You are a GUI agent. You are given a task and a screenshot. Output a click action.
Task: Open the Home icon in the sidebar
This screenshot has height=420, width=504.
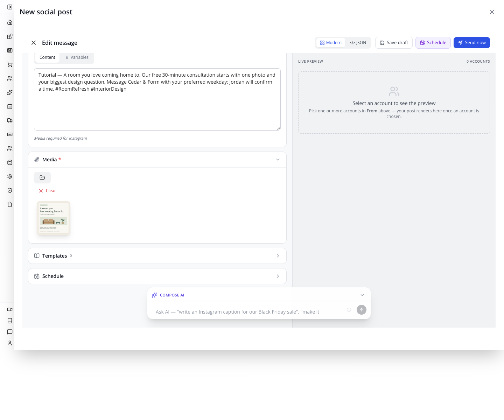click(10, 22)
